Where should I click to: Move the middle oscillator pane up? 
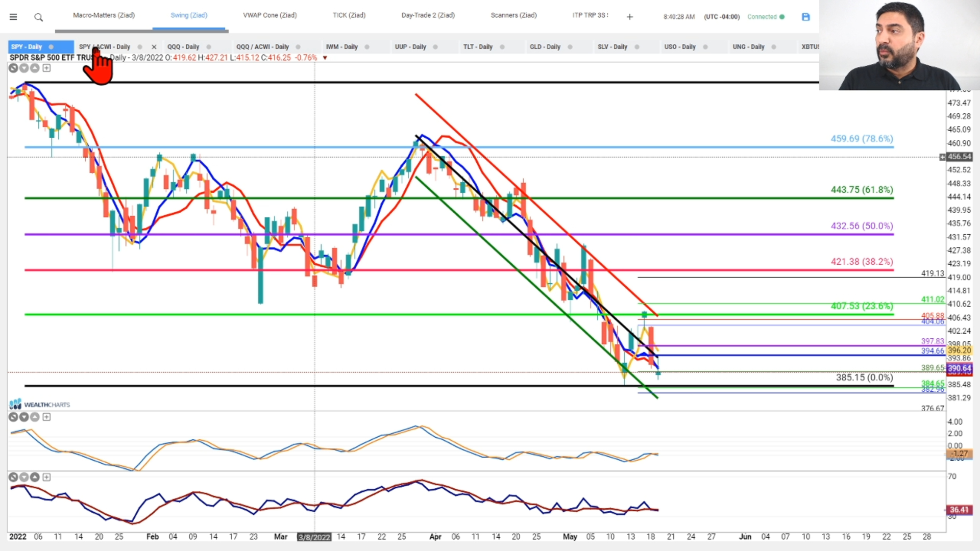point(35,417)
